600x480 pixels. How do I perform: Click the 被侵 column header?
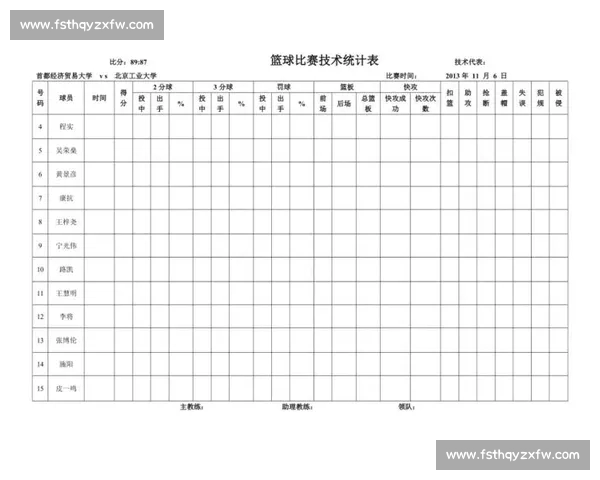click(x=559, y=98)
